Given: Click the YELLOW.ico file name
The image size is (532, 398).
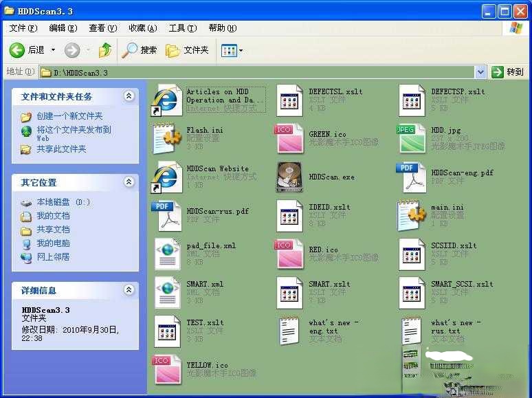Looking at the screenshot, I should tap(207, 365).
